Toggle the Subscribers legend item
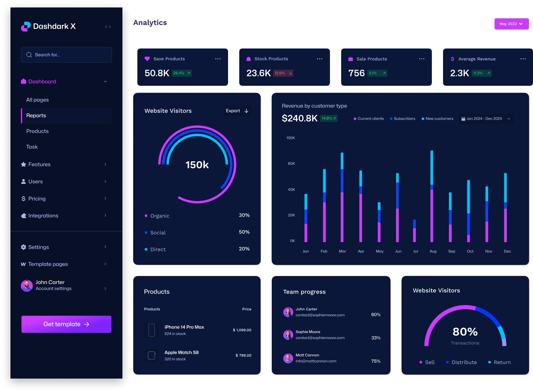Viewport: 533px width, 392px height. (402, 119)
